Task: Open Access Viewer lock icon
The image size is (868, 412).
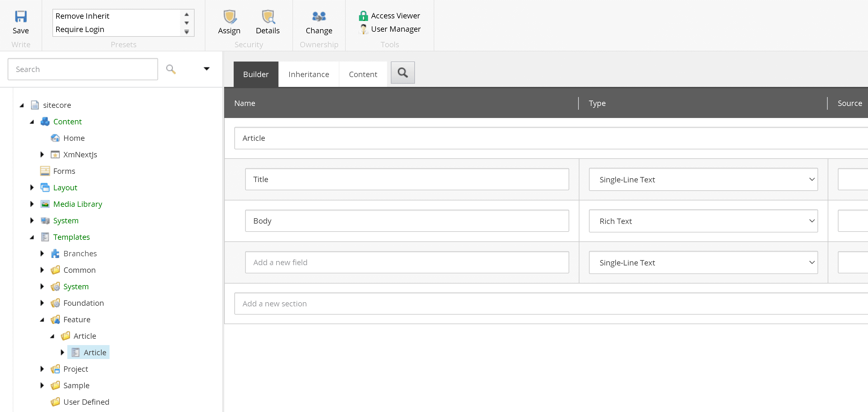Action: [363, 16]
